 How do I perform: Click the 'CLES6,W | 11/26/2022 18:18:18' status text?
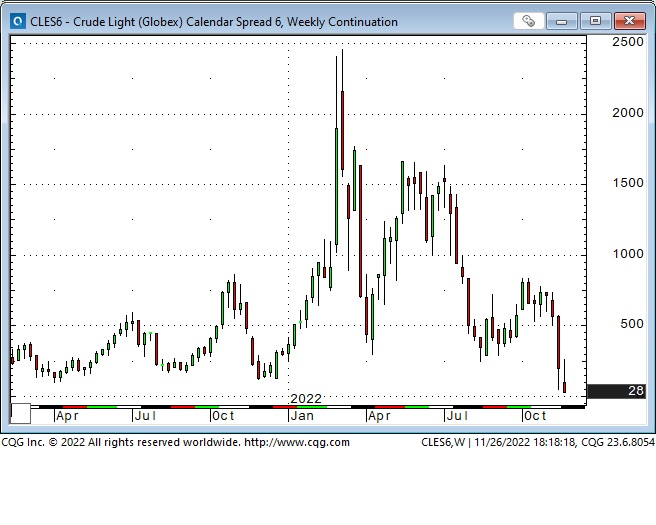tap(498, 442)
